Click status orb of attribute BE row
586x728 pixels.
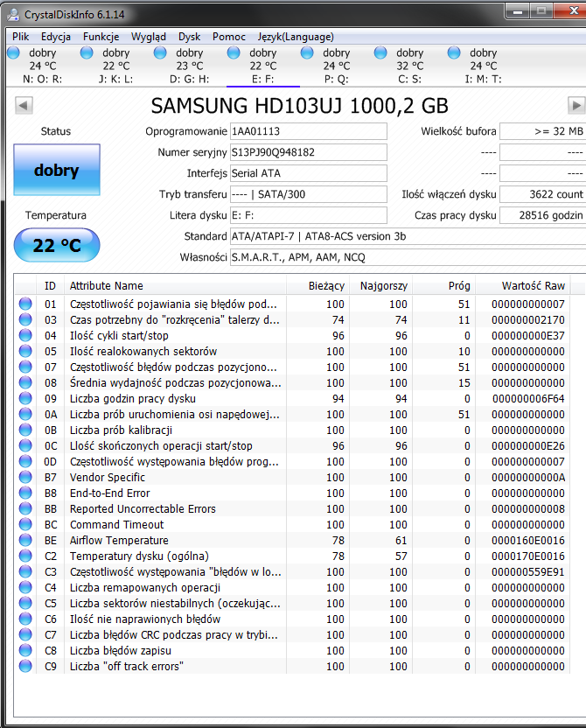pos(25,540)
